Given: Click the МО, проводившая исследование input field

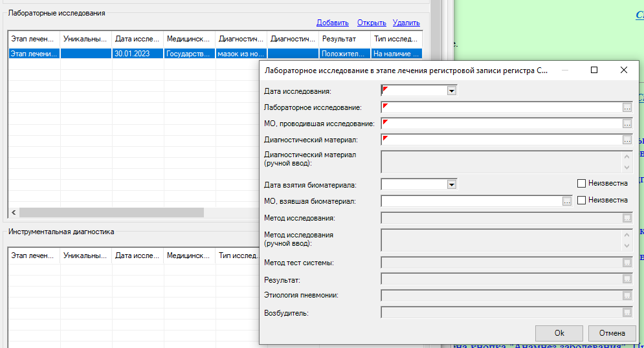Looking at the screenshot, I should pyautogui.click(x=502, y=124).
